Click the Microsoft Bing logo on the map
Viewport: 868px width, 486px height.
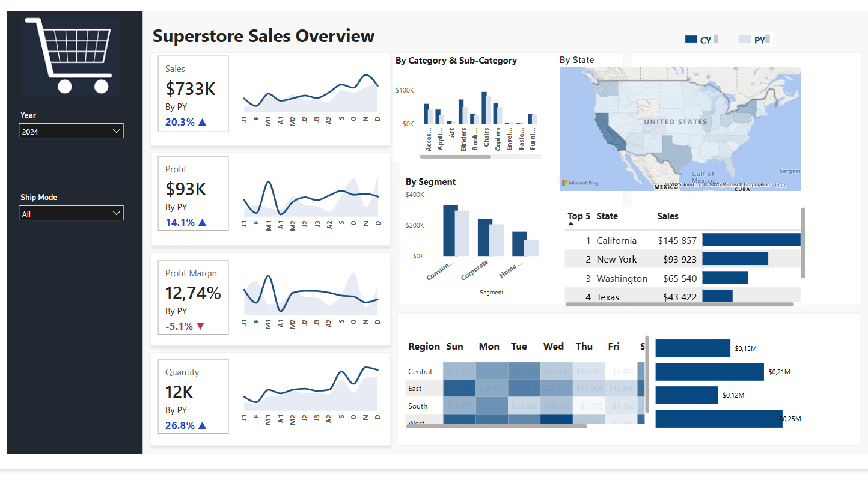point(580,183)
